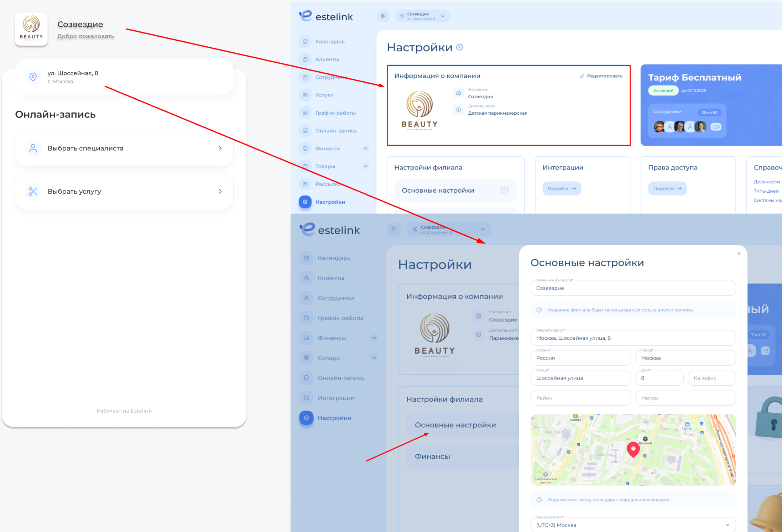The height and width of the screenshot is (532, 782).
Task: Click the BEAUTY logo in upper company card
Action: pyautogui.click(x=420, y=110)
